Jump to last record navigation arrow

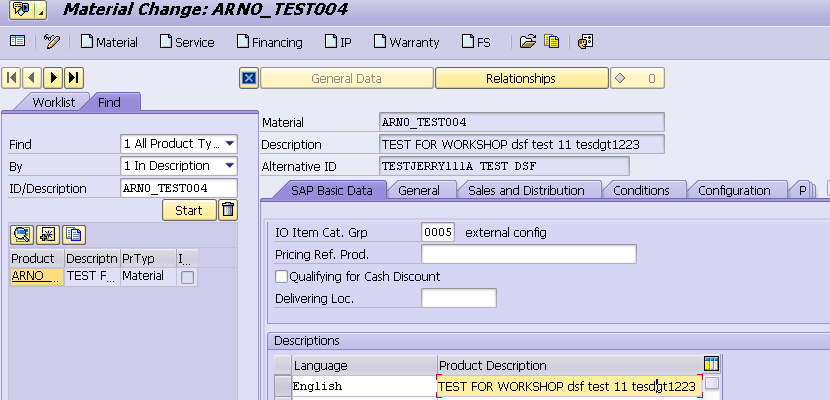(x=74, y=78)
